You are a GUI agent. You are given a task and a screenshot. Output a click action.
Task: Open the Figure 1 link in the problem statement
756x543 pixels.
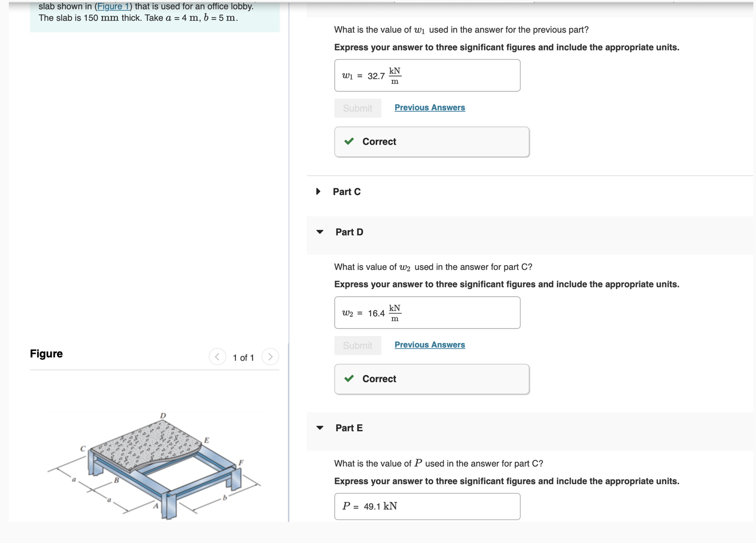pyautogui.click(x=113, y=6)
